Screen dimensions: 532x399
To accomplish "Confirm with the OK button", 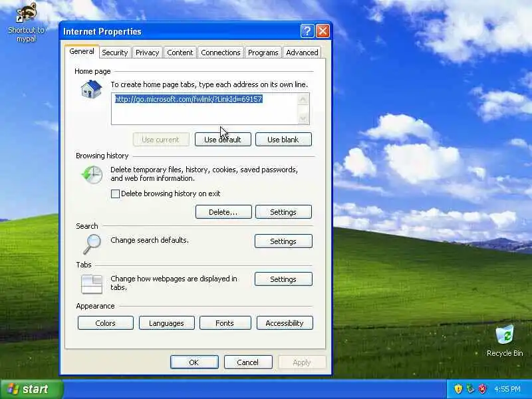I will point(194,362).
